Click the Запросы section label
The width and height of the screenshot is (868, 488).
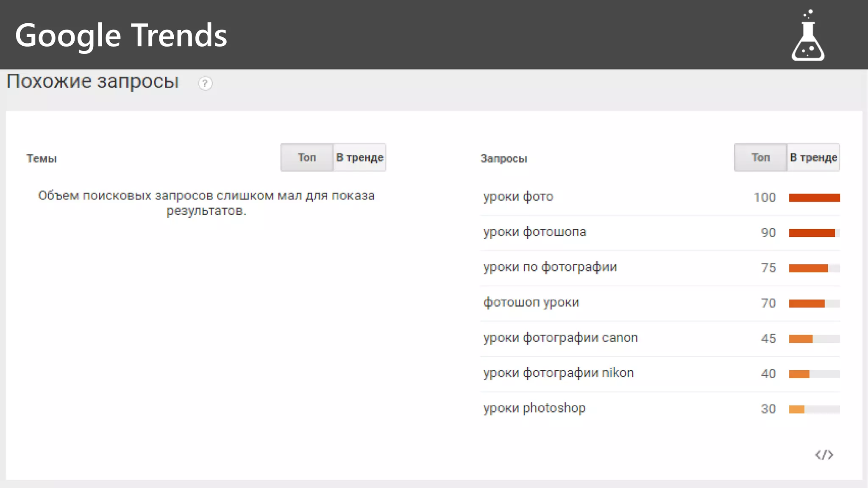504,159
